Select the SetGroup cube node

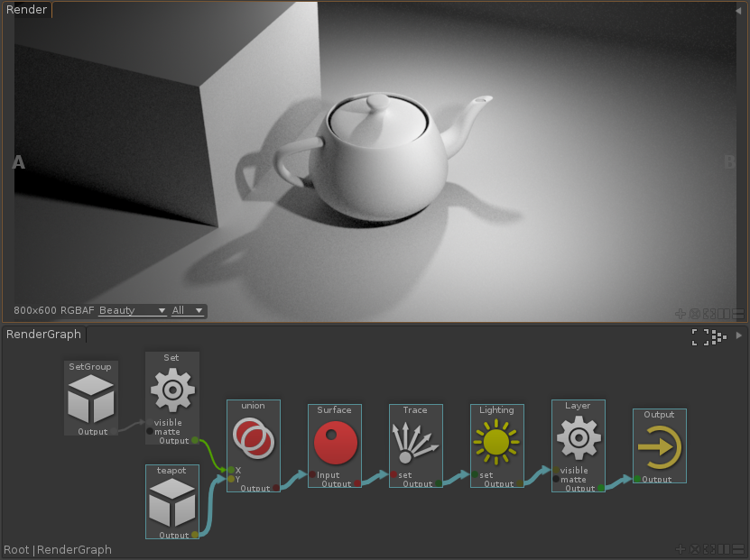[x=91, y=399]
